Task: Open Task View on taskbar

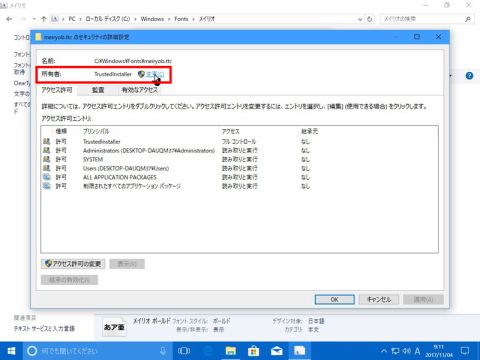Action: pyautogui.click(x=184, y=351)
